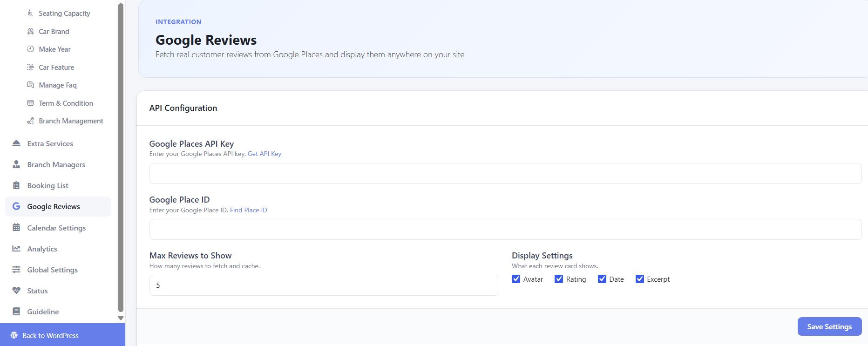Viewport: 868px width, 346px height.
Task: Click the Status heartbeat icon
Action: point(16,291)
